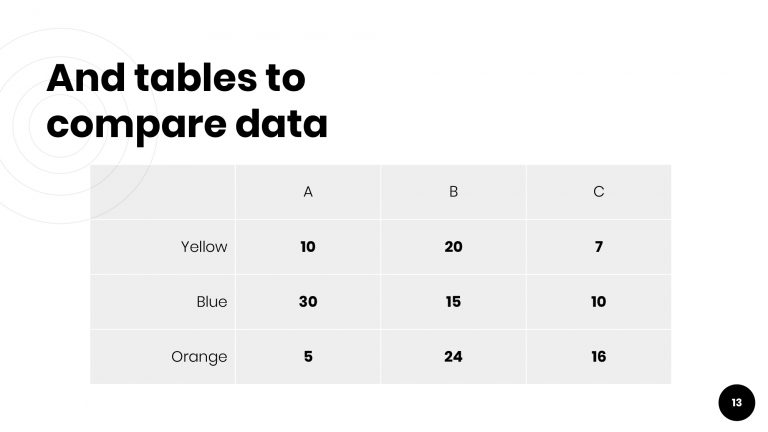
Task: Click the black slide number 13 badge
Action: click(736, 403)
